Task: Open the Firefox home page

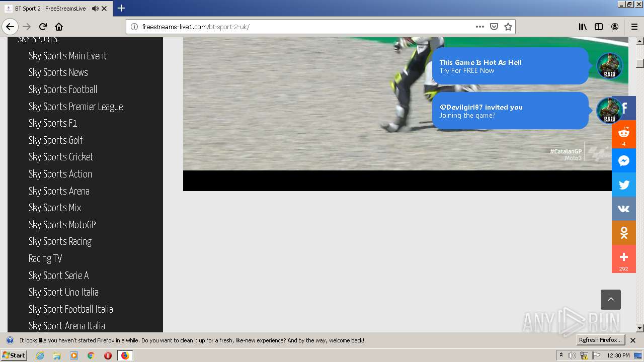Action: [59, 27]
